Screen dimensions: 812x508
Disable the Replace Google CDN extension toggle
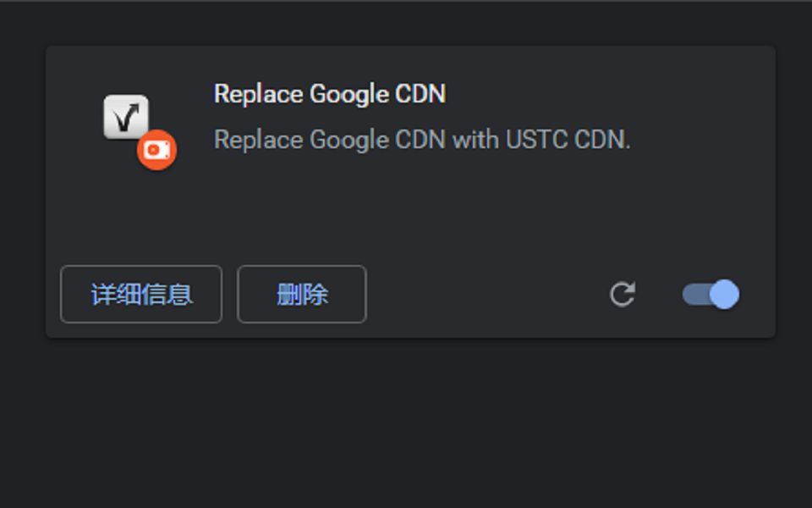710,295
